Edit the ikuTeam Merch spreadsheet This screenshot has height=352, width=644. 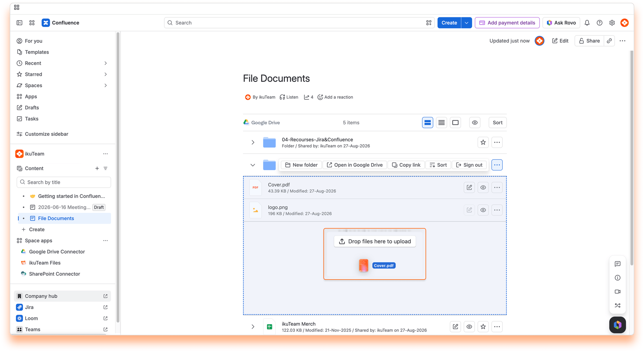[x=455, y=327]
